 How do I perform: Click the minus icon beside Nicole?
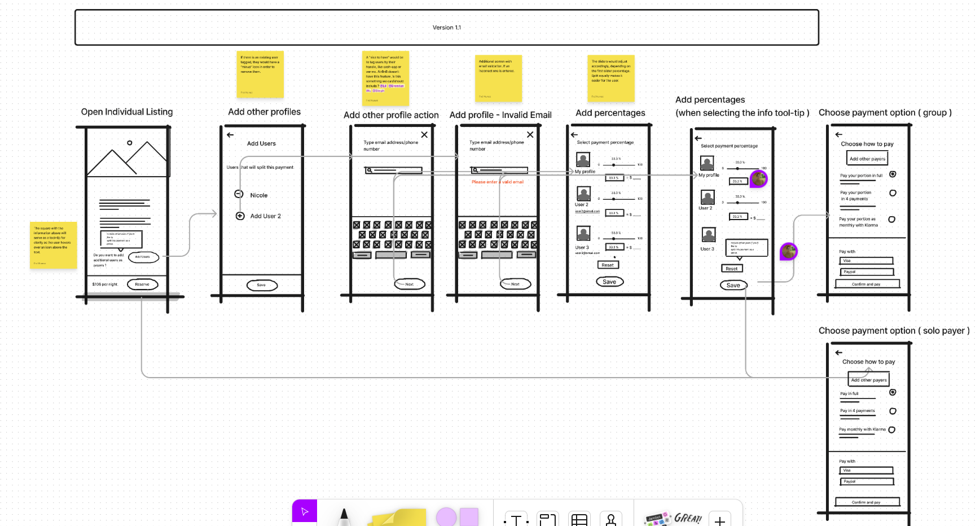239,194
